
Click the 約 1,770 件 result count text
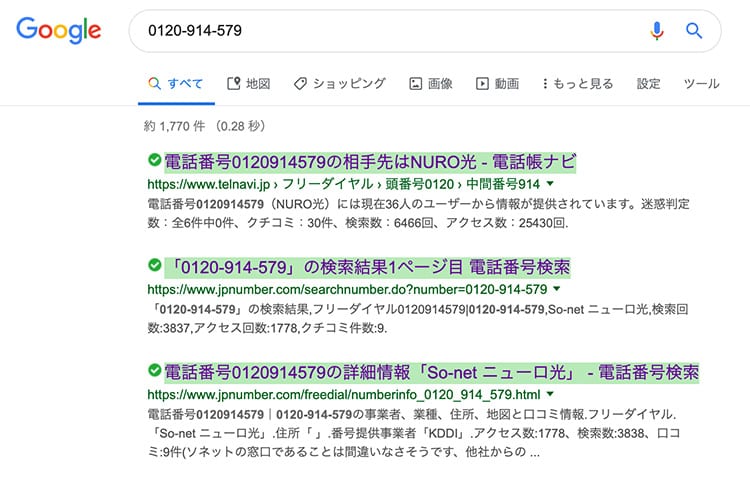[204, 126]
